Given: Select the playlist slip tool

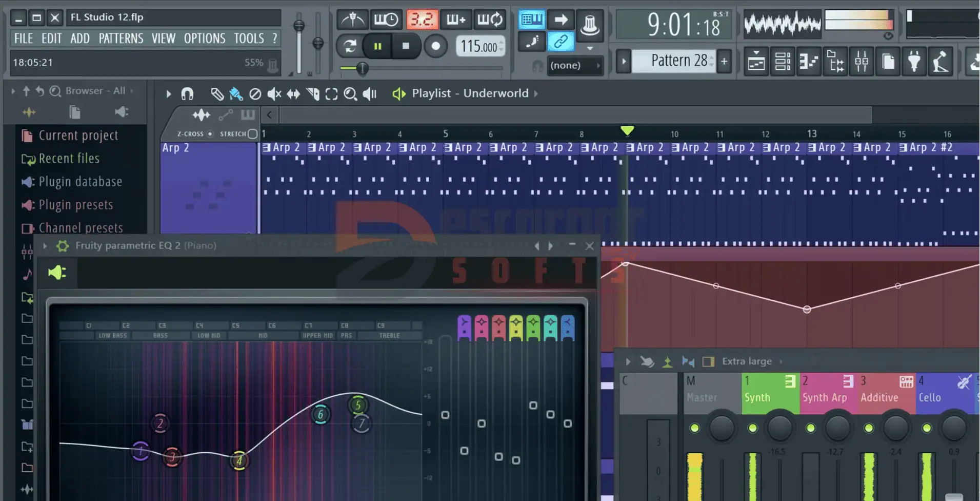Looking at the screenshot, I should (293, 94).
